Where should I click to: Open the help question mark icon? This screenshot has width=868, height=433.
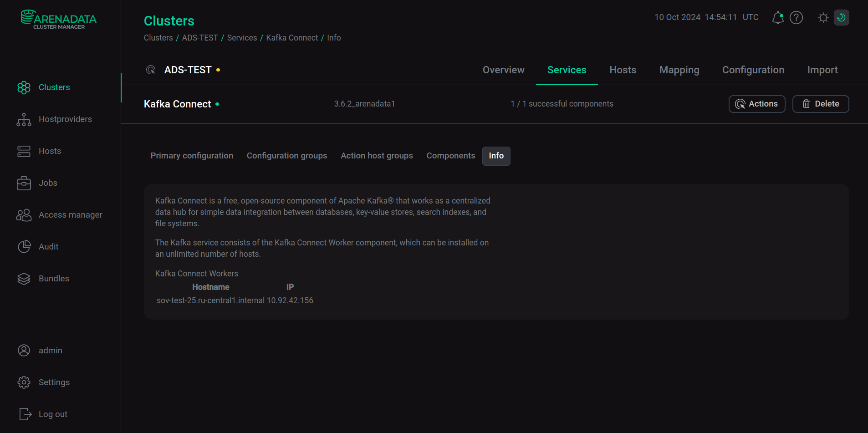(796, 18)
